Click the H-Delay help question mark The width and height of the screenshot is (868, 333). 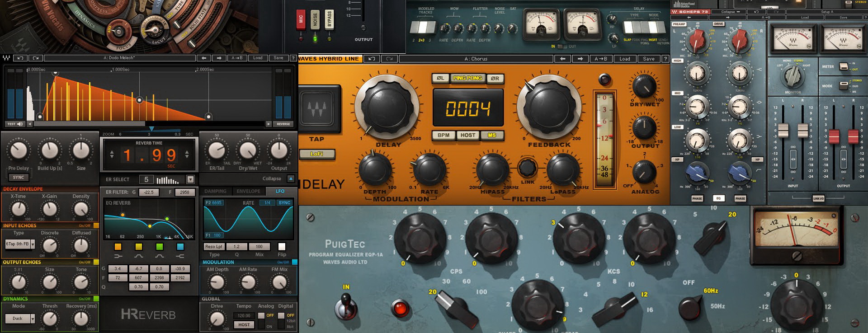[665, 59]
